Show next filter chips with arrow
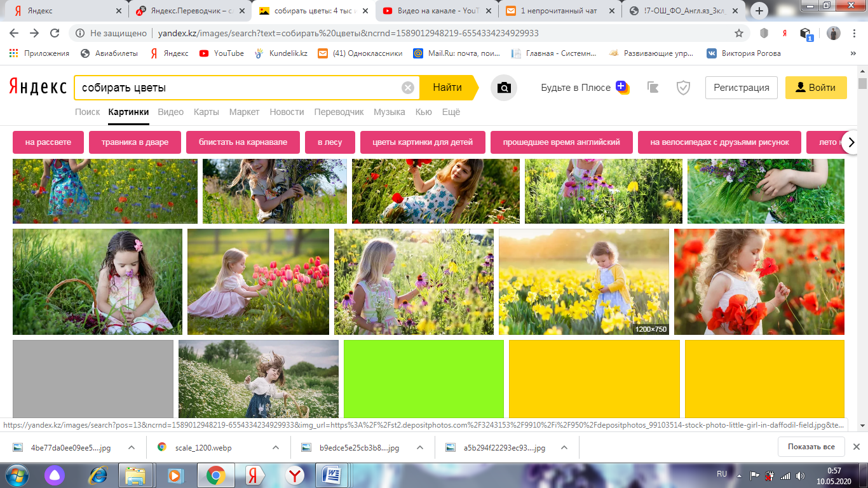 coord(851,142)
